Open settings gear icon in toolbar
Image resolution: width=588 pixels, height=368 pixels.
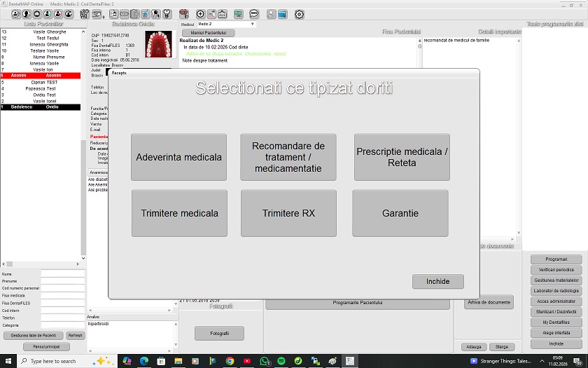(300, 14)
